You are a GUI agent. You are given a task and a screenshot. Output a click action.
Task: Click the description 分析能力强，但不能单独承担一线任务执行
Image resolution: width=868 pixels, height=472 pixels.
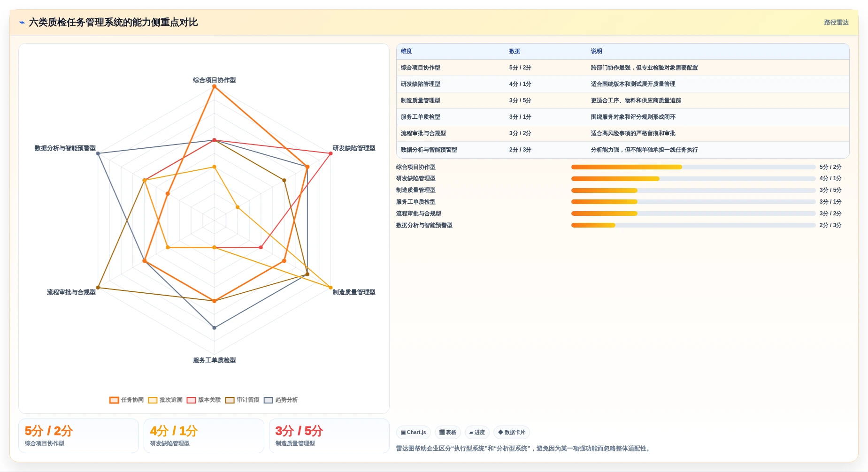[x=644, y=150]
